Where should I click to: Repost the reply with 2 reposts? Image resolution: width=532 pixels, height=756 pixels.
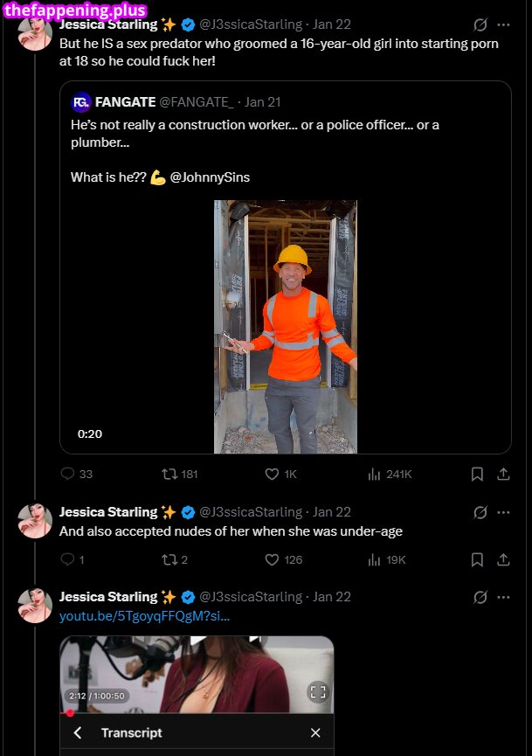pyautogui.click(x=170, y=559)
